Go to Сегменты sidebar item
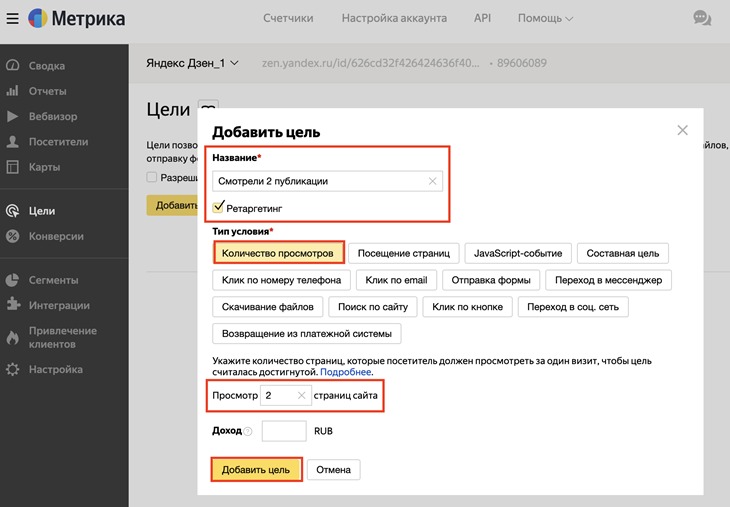Screen dimensions: 730x507 pyautogui.click(x=54, y=280)
